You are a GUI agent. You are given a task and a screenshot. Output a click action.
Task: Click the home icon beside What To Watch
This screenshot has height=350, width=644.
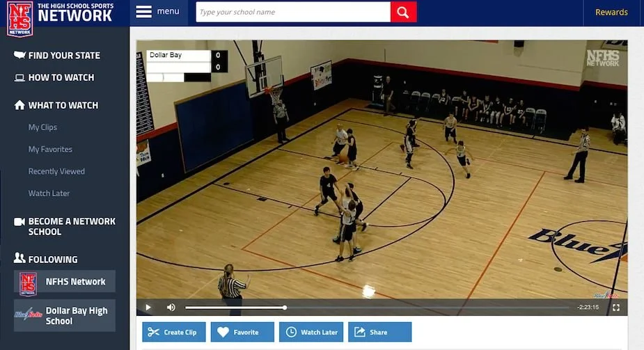point(19,105)
